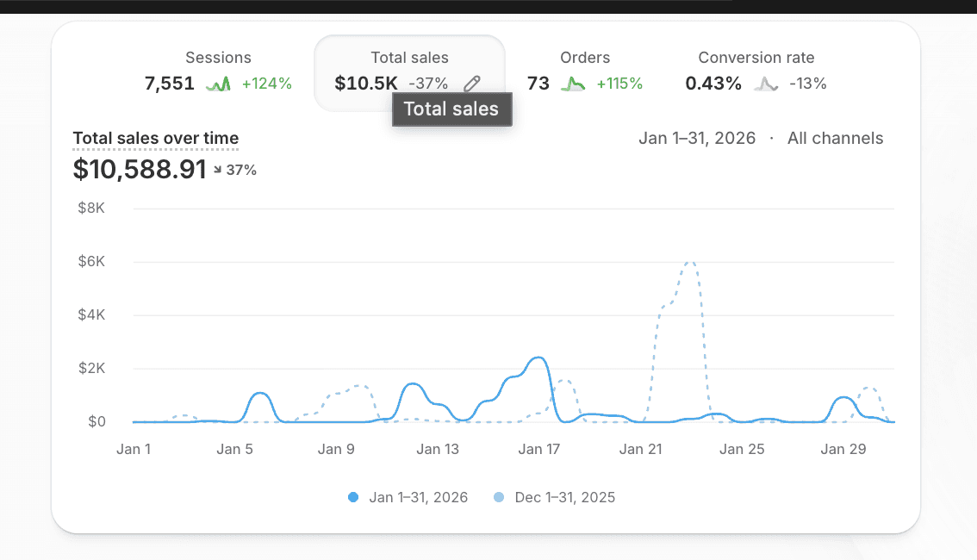Click the Jan 1–31, 2026 legend label
This screenshot has height=560, width=977.
tap(418, 497)
